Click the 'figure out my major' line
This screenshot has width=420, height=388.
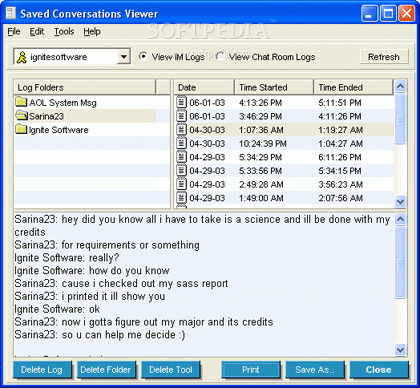point(144,322)
